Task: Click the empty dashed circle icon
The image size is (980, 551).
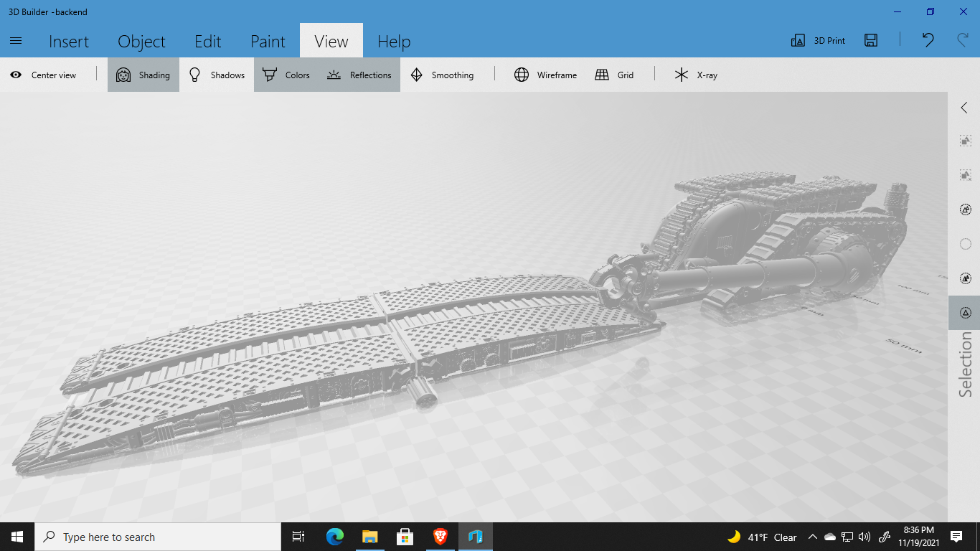Action: click(966, 244)
